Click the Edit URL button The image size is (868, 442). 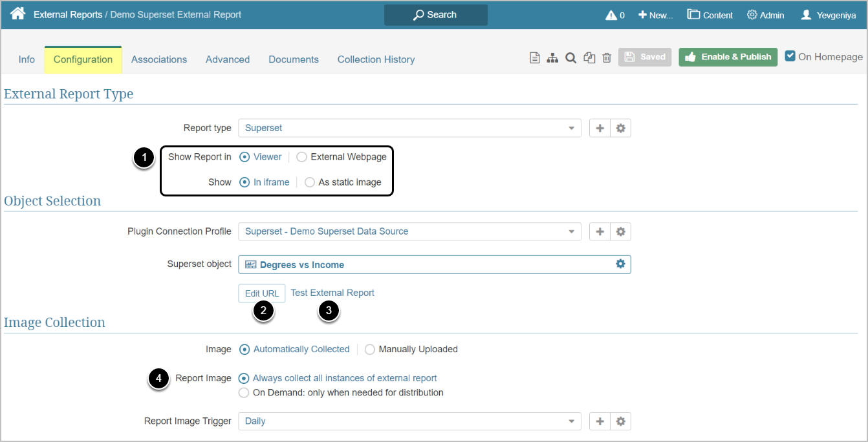pyautogui.click(x=262, y=293)
